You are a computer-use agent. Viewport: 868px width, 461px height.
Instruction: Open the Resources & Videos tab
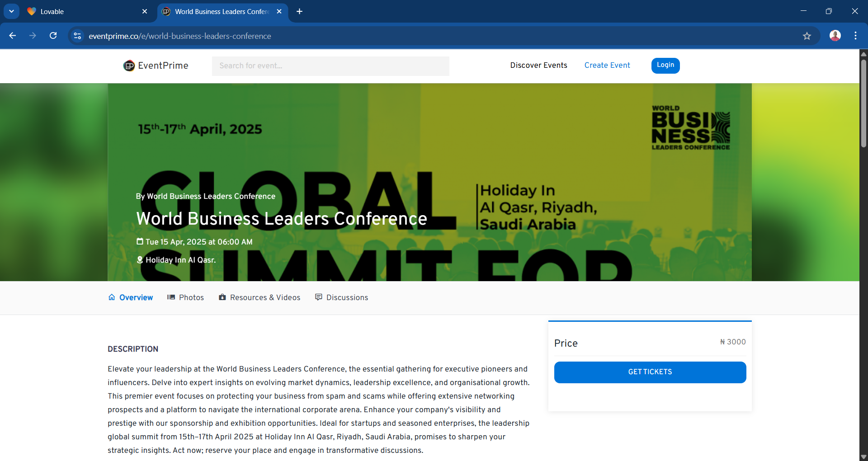[259, 297]
